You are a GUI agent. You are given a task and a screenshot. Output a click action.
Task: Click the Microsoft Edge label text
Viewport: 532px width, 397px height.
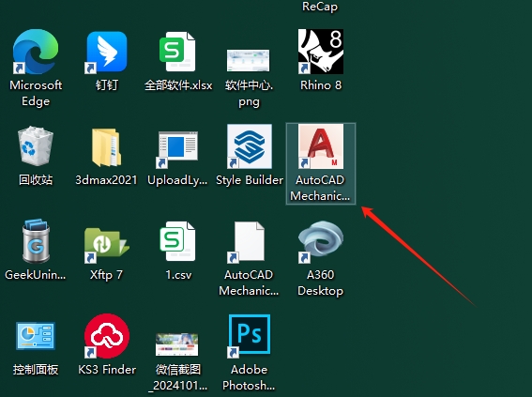[36, 93]
